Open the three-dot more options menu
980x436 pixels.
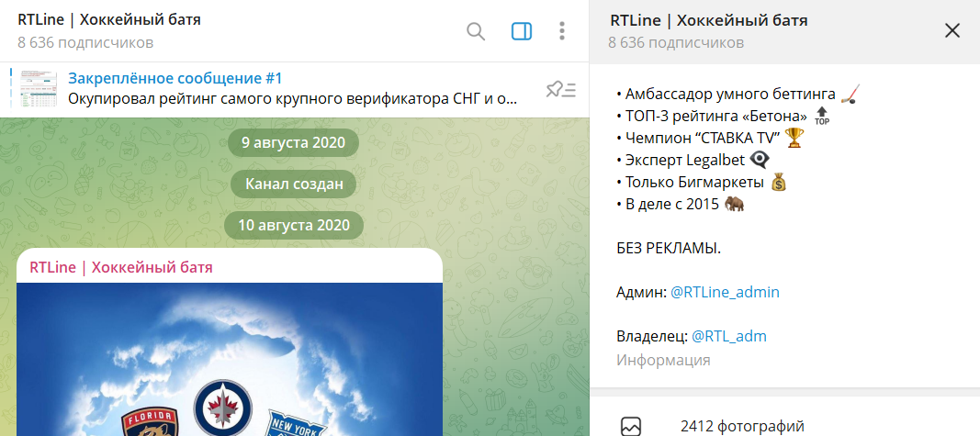tap(562, 31)
